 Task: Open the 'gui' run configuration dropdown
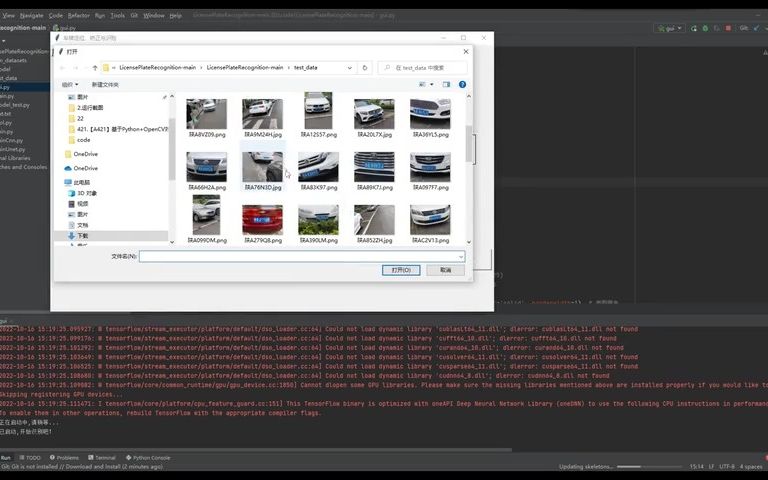coord(669,28)
